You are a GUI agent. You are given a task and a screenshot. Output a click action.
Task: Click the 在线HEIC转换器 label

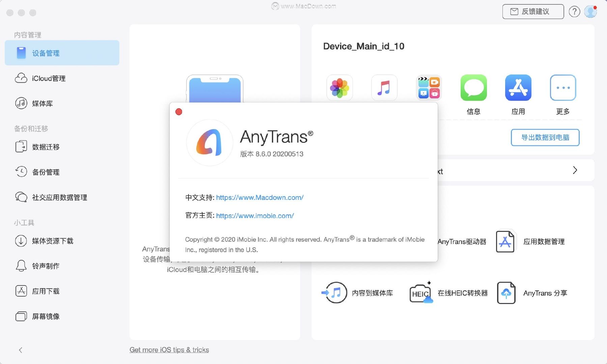pyautogui.click(x=463, y=293)
